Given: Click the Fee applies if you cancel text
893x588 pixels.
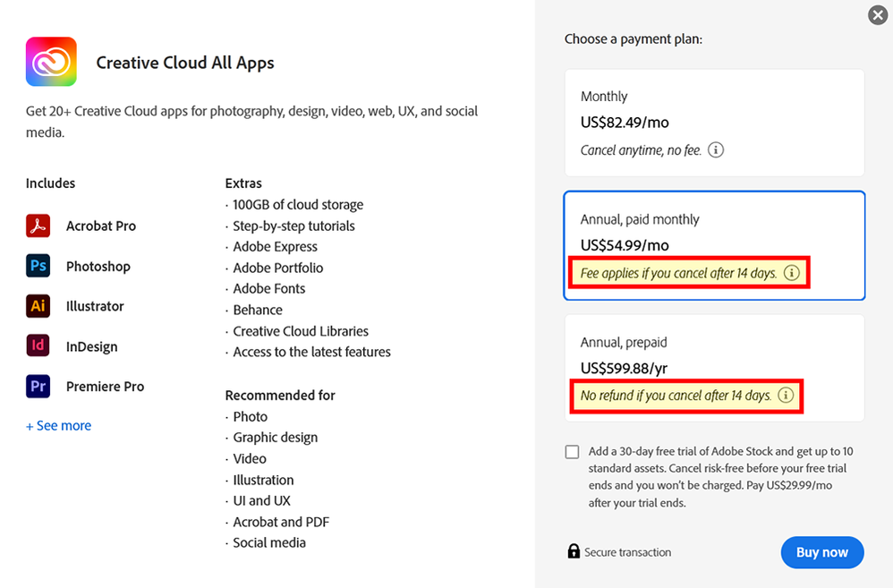Looking at the screenshot, I should click(678, 274).
